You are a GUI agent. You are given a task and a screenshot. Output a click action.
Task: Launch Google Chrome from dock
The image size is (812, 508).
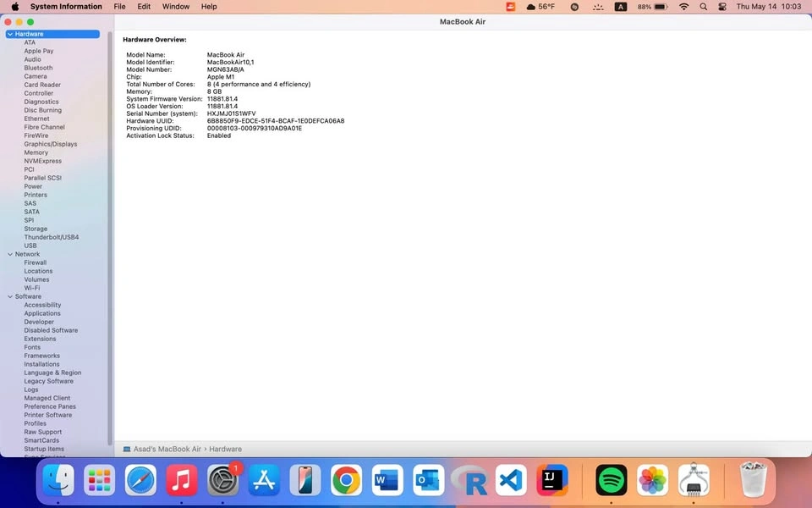tap(347, 480)
